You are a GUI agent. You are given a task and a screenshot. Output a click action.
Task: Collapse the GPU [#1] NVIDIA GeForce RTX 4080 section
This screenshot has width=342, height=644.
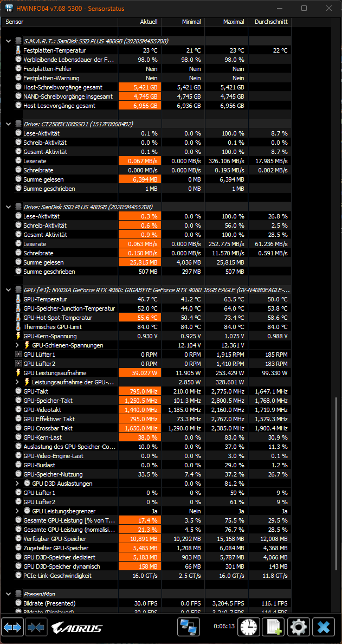pos(9,290)
